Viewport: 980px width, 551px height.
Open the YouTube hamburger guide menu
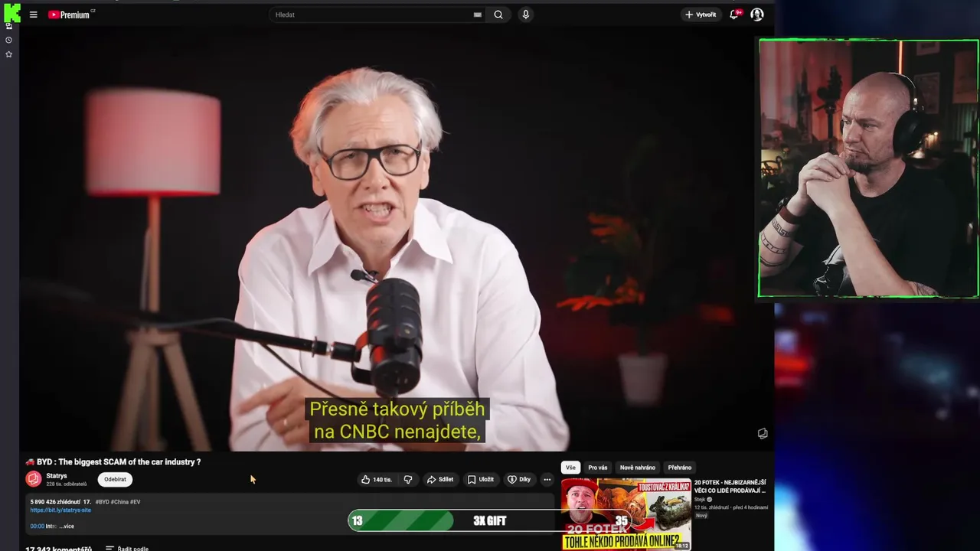point(33,15)
